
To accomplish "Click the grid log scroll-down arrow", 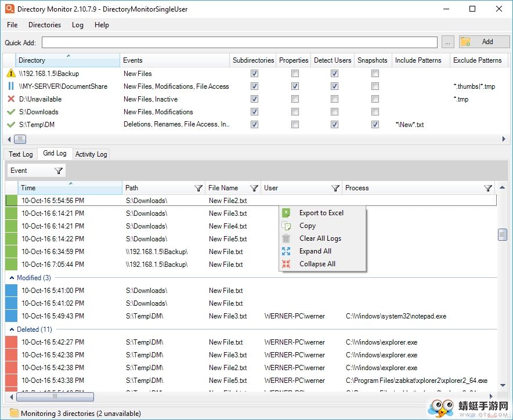I will pos(502,386).
